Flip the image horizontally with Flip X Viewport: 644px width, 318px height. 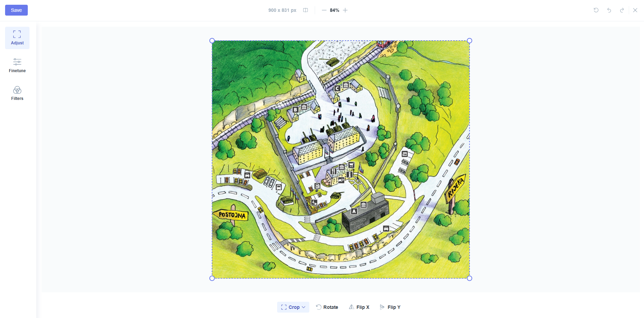[x=359, y=307]
